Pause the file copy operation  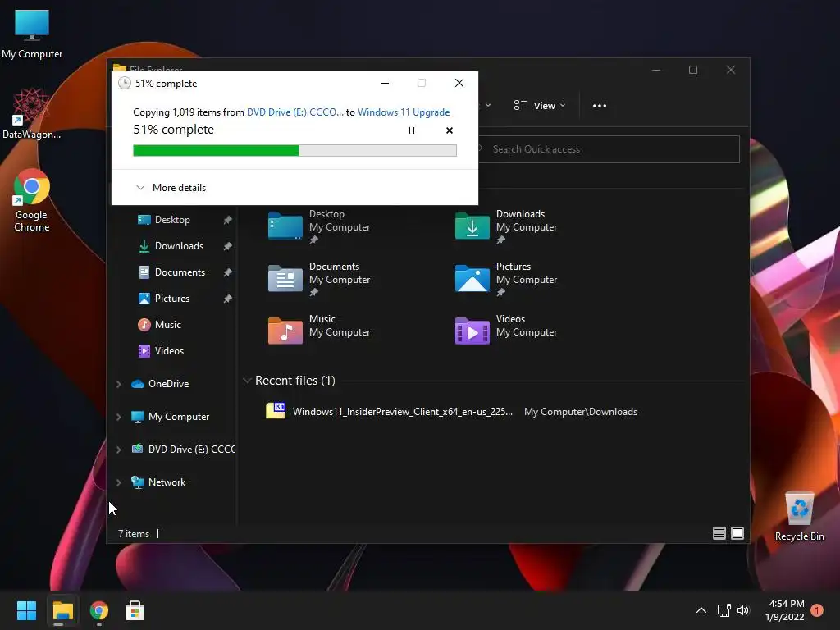[x=411, y=130]
